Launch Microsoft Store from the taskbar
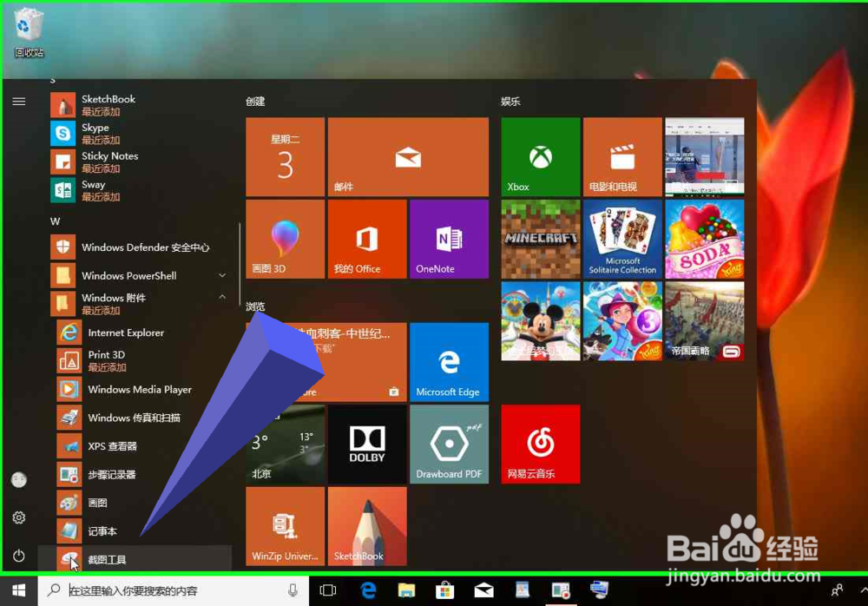 coord(445,590)
